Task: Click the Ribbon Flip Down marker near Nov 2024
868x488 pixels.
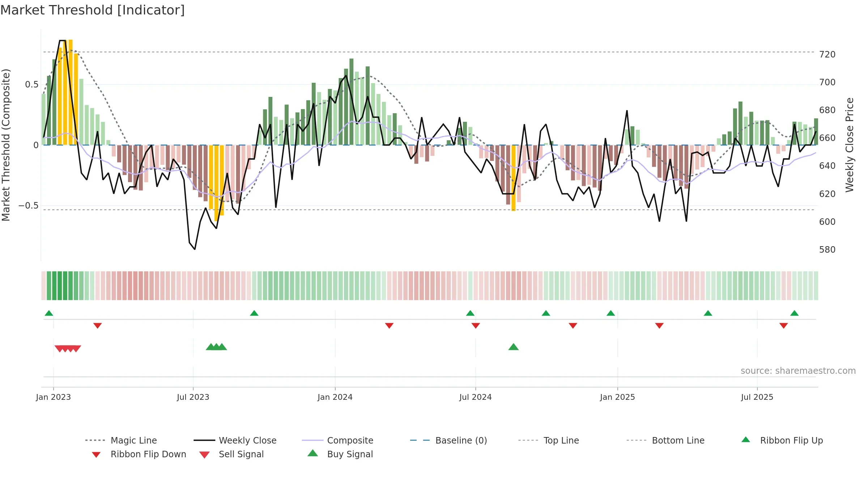Action: pos(573,326)
